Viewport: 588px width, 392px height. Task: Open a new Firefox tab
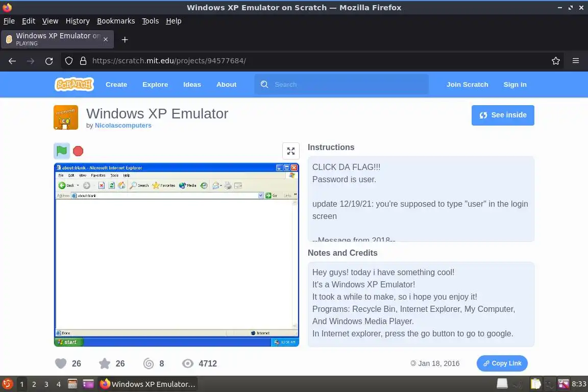click(x=125, y=39)
